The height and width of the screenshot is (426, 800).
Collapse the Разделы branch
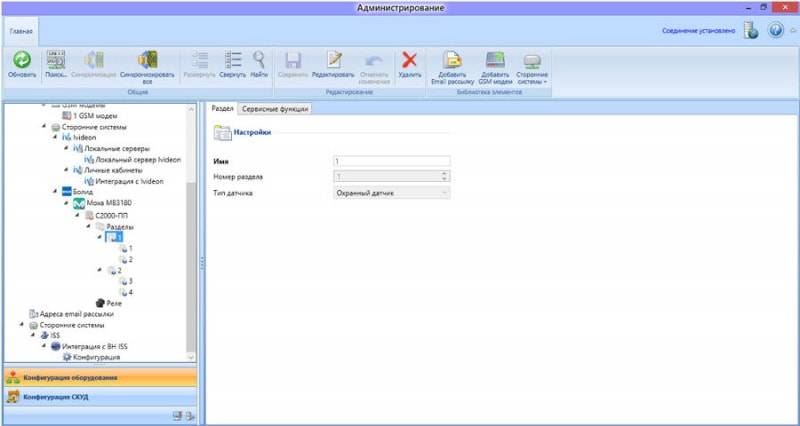[89, 227]
